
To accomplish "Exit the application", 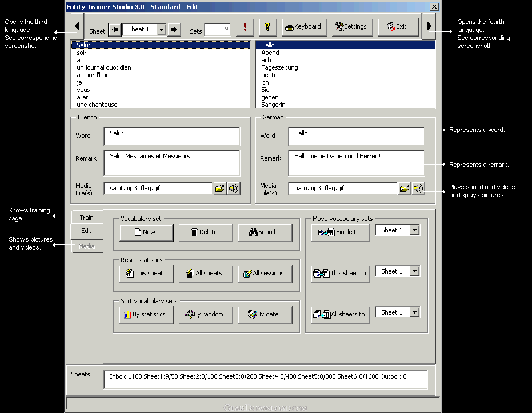I will (398, 27).
